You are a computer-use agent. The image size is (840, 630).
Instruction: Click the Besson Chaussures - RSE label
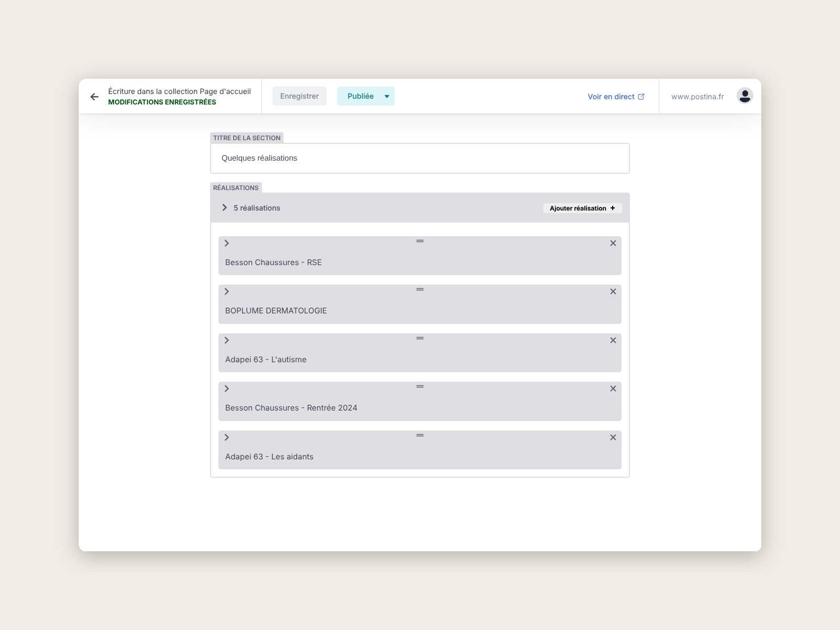[274, 262]
